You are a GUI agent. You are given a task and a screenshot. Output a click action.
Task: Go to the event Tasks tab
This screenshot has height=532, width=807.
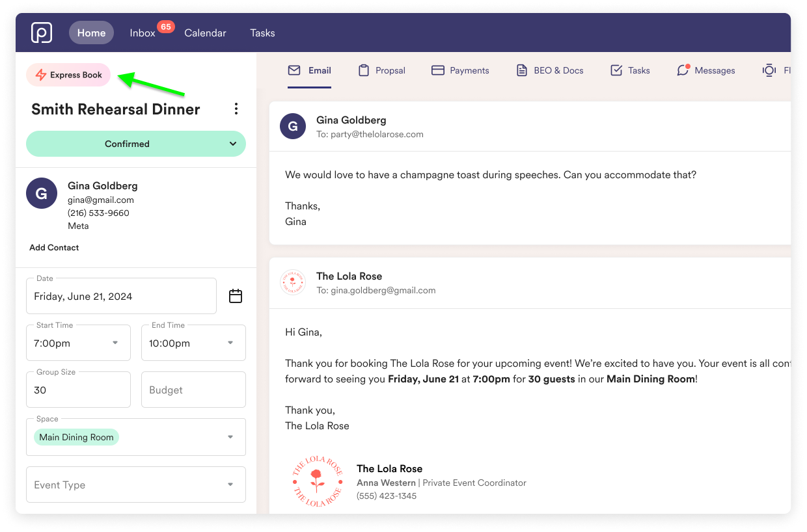click(630, 70)
